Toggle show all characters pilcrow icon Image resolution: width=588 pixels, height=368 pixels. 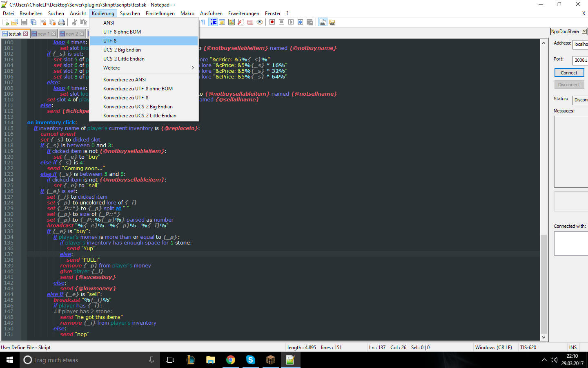point(203,22)
